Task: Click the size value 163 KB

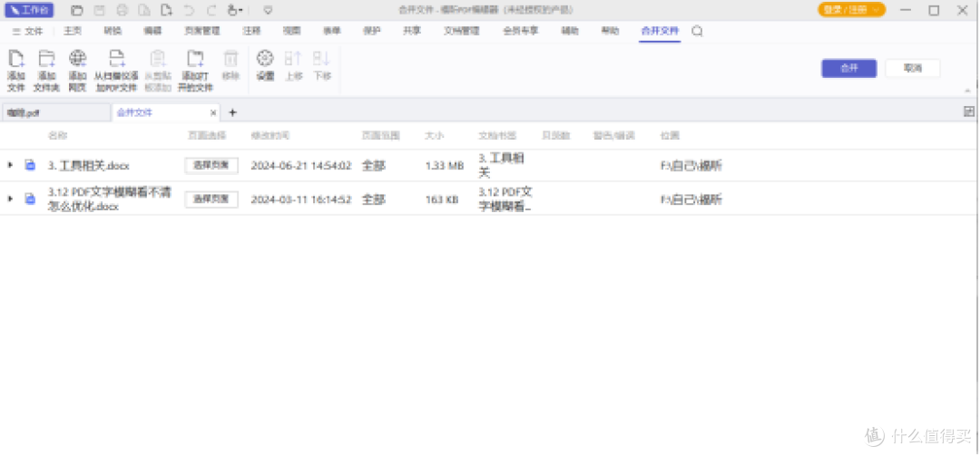Action: click(441, 199)
